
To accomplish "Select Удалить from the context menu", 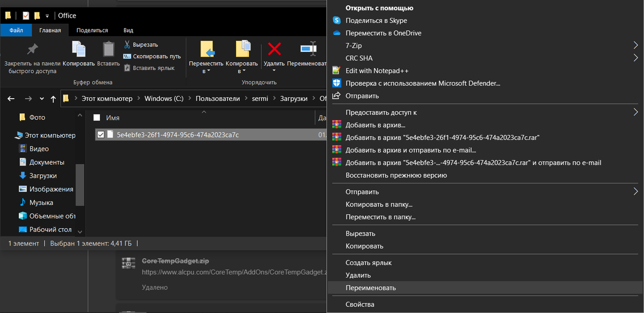I will click(358, 275).
